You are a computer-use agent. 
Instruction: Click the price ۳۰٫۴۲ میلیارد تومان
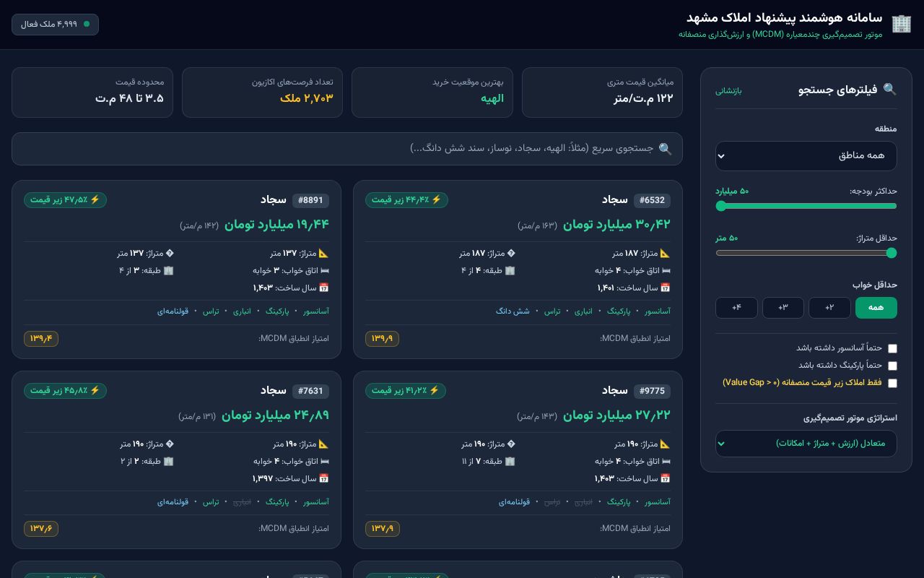616,224
